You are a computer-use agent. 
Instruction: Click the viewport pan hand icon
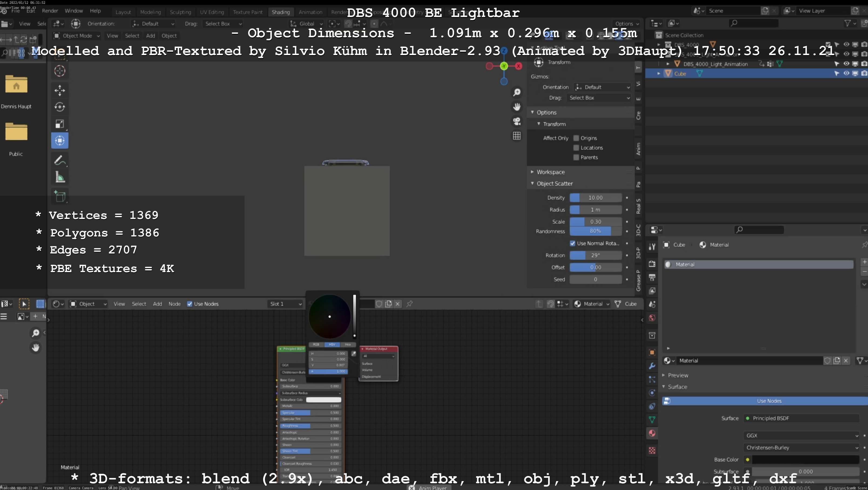(x=516, y=107)
